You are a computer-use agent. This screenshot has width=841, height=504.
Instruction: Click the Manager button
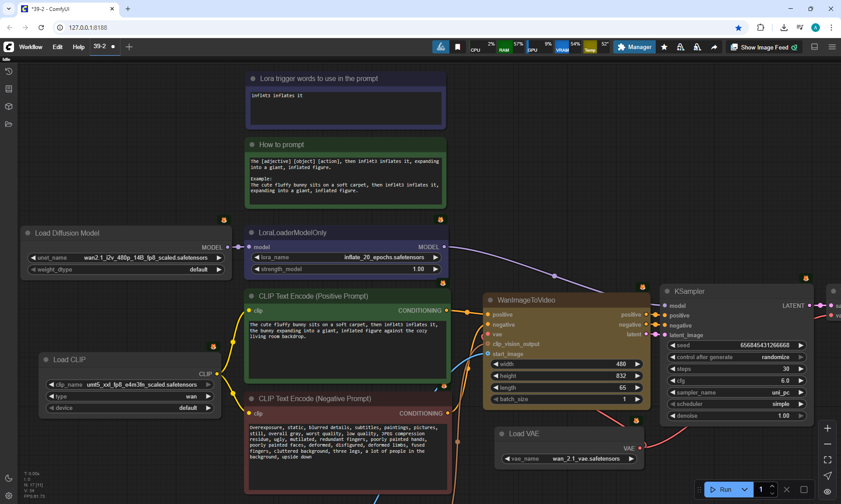(x=634, y=47)
